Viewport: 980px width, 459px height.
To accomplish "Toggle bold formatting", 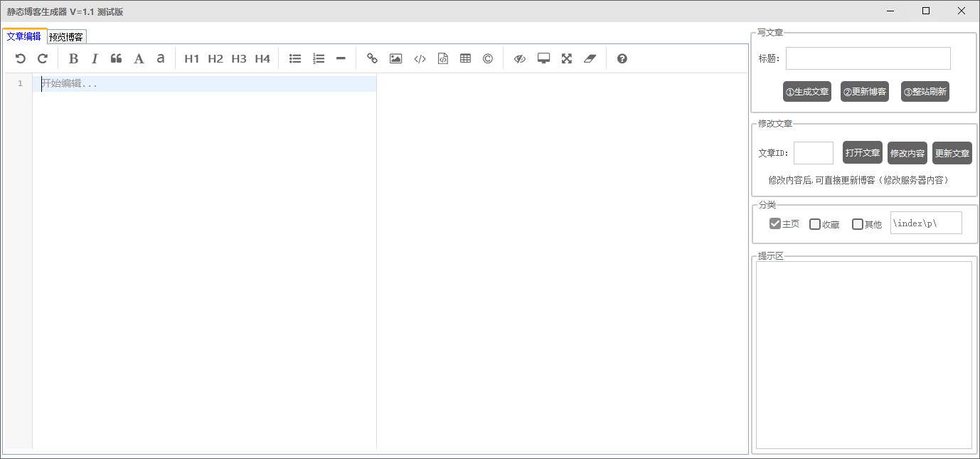I will (73, 58).
